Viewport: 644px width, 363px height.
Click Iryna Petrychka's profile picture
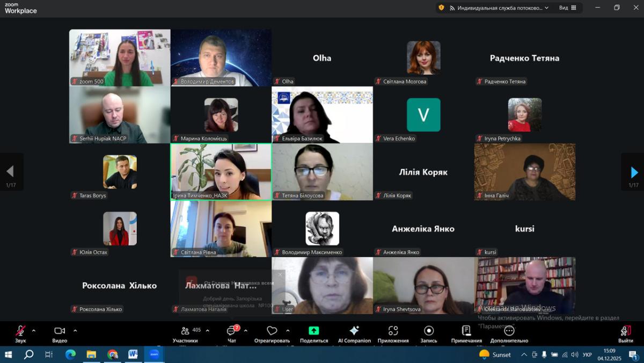click(525, 115)
